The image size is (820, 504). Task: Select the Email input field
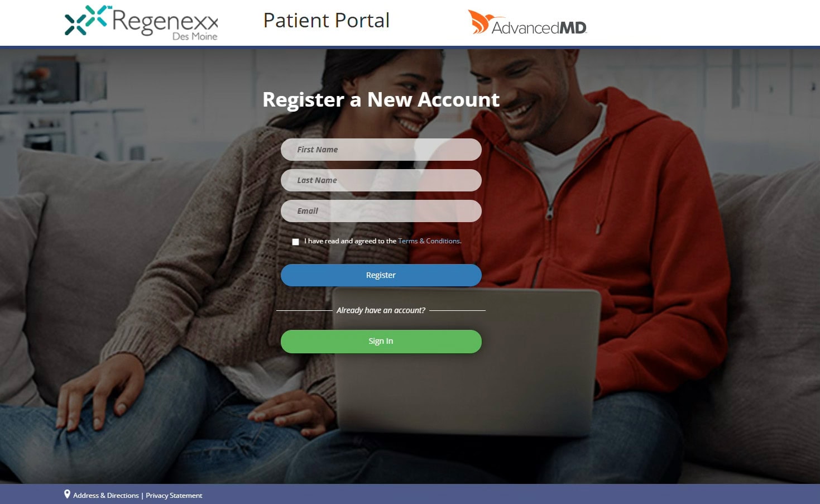tap(381, 211)
